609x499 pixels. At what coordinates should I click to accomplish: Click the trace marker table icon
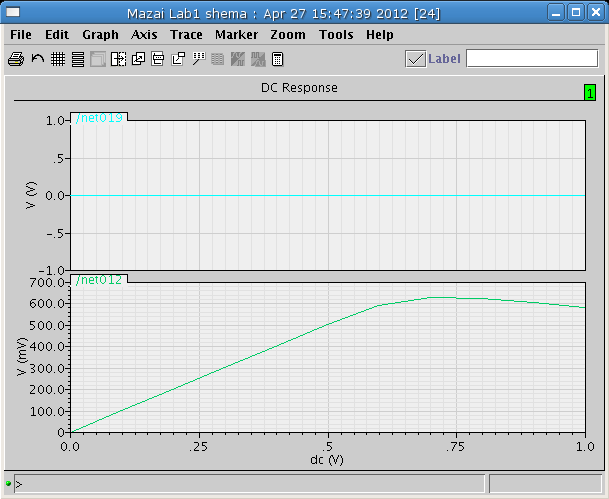pyautogui.click(x=198, y=59)
